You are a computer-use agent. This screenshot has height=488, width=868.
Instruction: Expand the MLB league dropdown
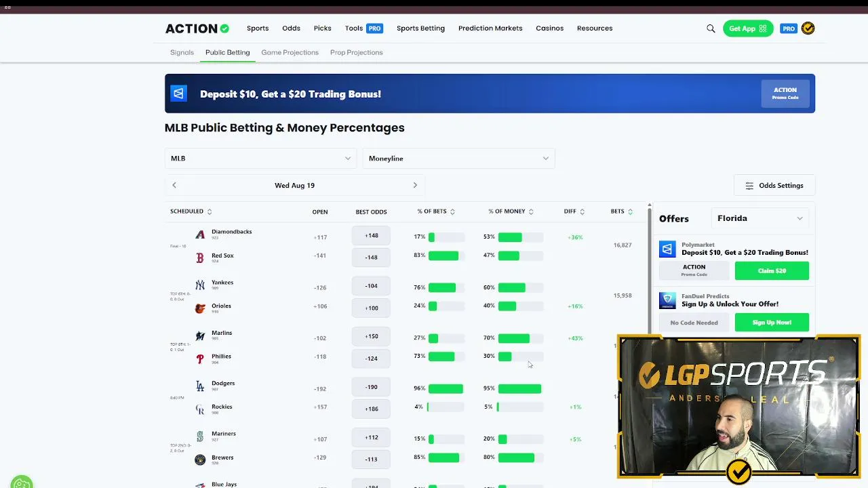coord(261,159)
